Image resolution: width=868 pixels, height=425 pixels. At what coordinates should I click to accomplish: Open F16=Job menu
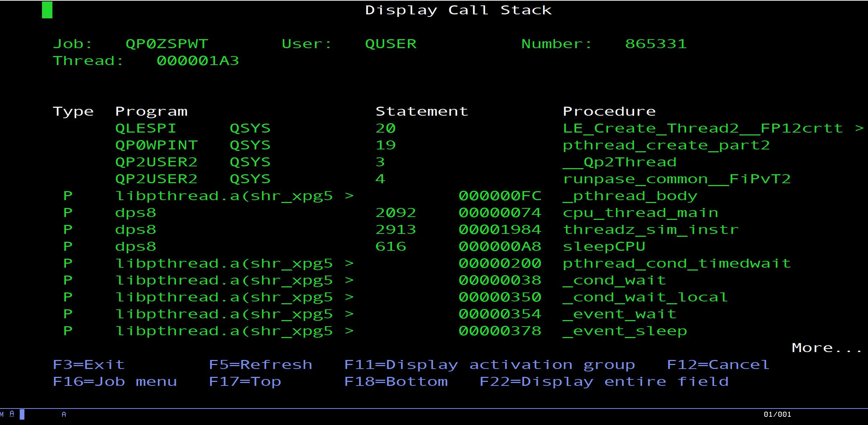pos(115,382)
